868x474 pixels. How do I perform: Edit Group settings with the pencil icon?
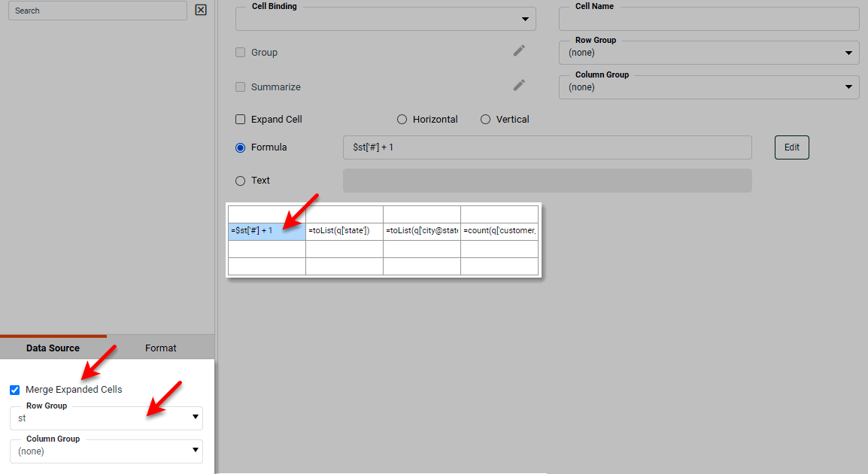[x=518, y=50]
